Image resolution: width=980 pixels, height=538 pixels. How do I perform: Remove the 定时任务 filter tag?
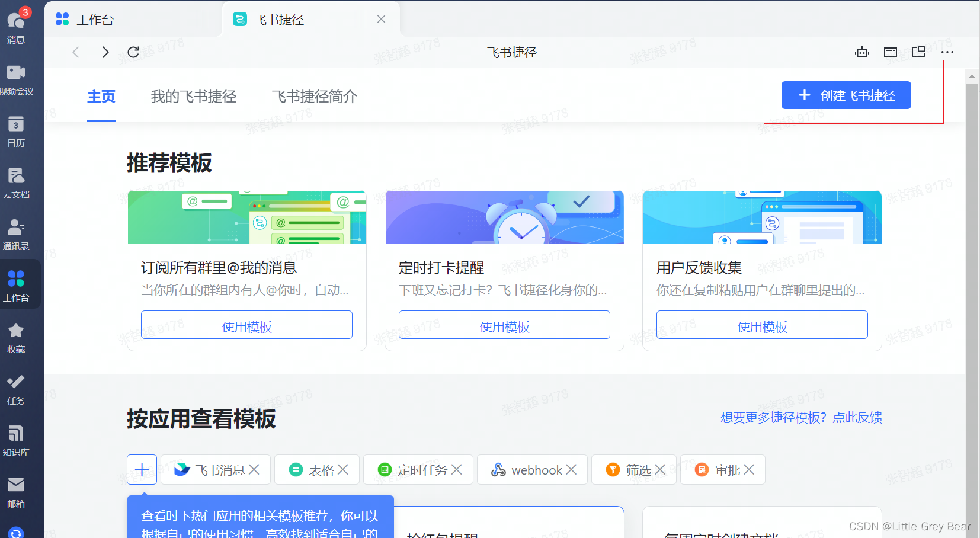coord(456,469)
